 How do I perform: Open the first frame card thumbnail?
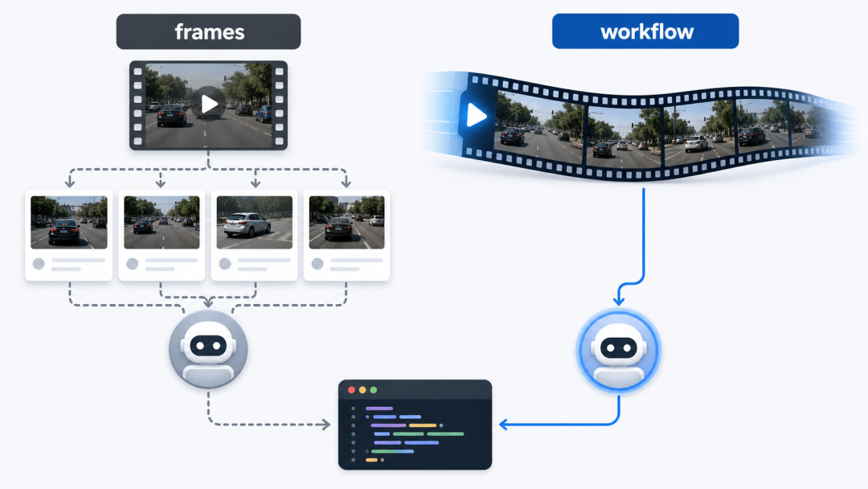[69, 222]
